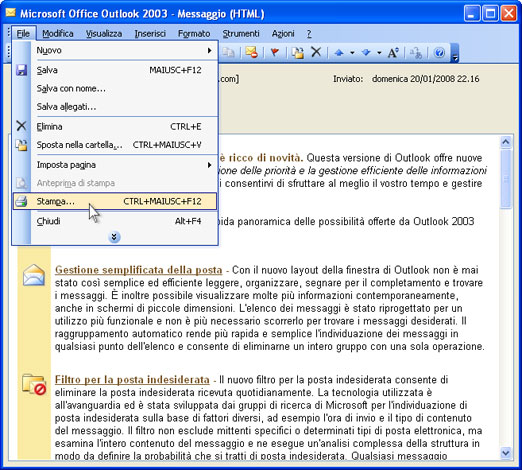
Task: Click the delete X icon in toolbar
Action: point(316,52)
